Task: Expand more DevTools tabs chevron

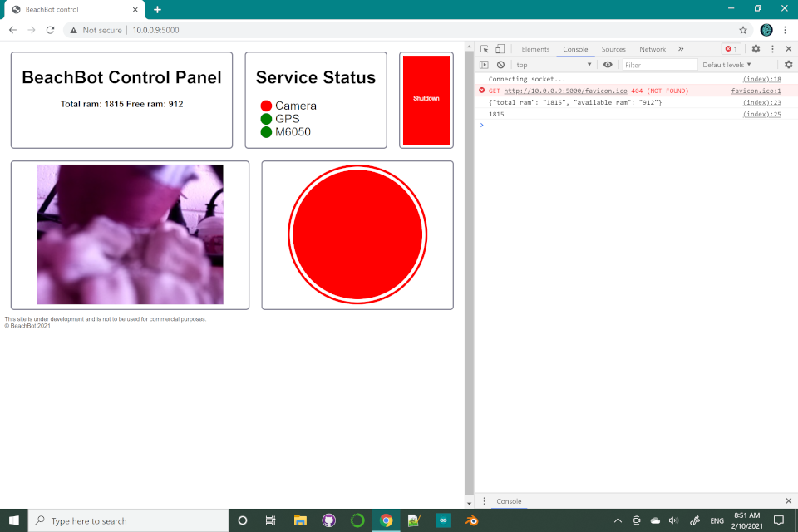Action: (x=681, y=49)
